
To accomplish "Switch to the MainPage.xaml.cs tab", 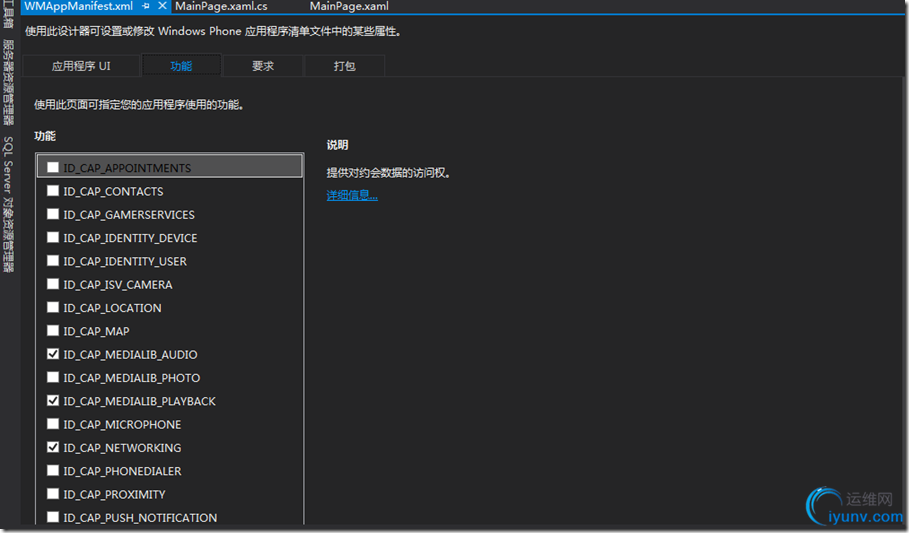I will (221, 6).
